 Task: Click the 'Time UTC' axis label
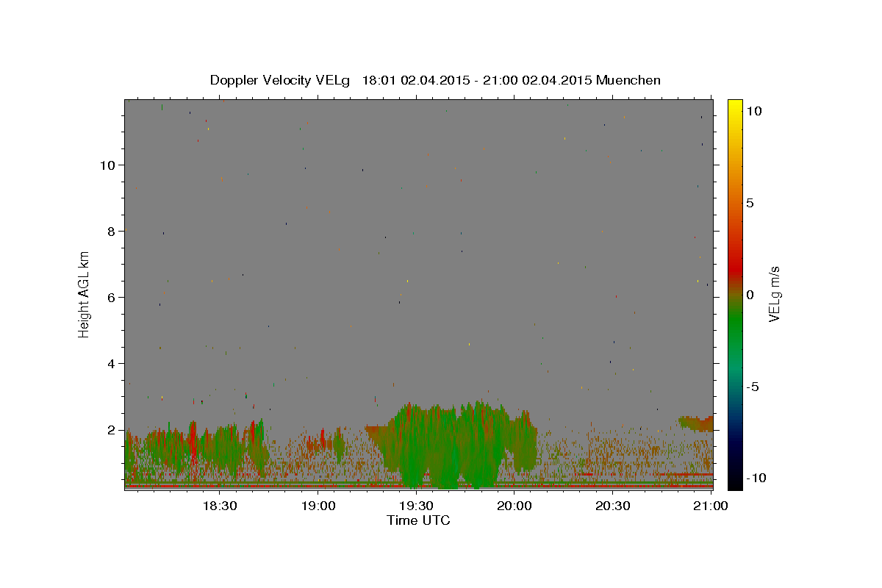418,520
